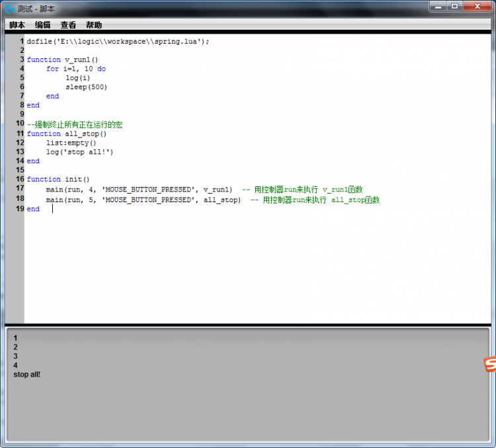Click the window title bar text 测试 - 脚本
This screenshot has width=496, height=448.
36,9
